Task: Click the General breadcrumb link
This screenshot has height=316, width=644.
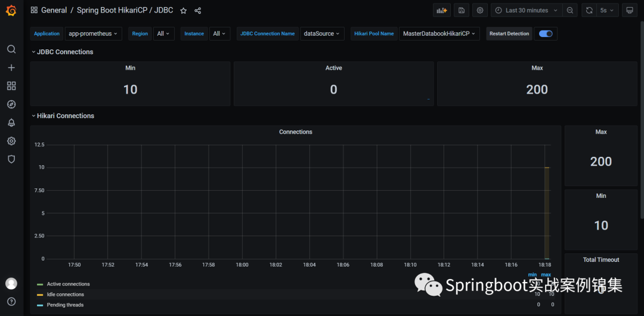Action: (x=54, y=10)
